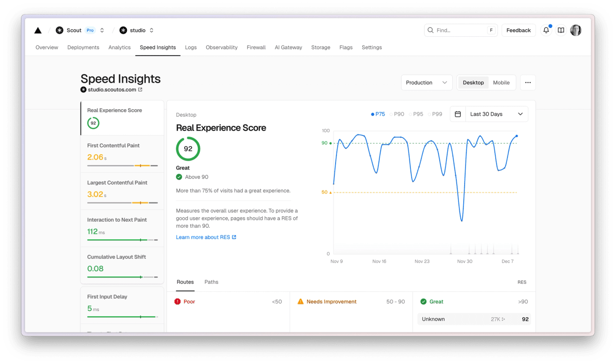Image resolution: width=616 pixels, height=364 pixels.
Task: Go to the Deployments tab
Action: (83, 47)
